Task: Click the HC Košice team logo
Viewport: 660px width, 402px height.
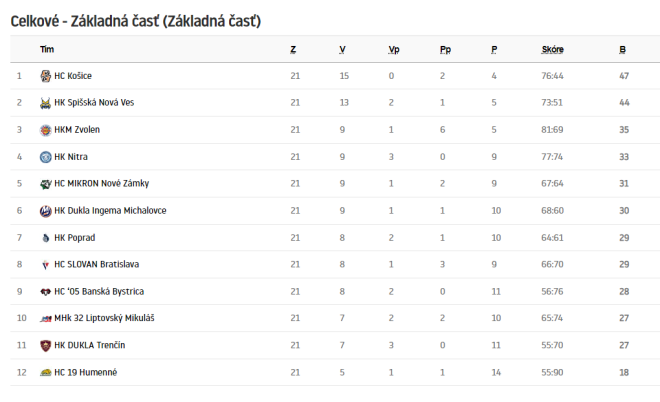Action: coord(45,76)
